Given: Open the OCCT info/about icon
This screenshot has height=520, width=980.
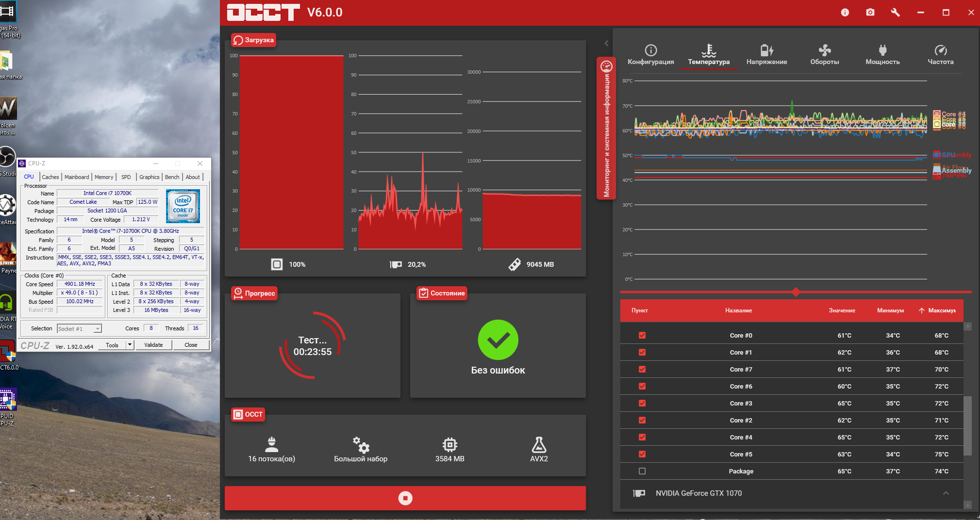Looking at the screenshot, I should [x=845, y=13].
